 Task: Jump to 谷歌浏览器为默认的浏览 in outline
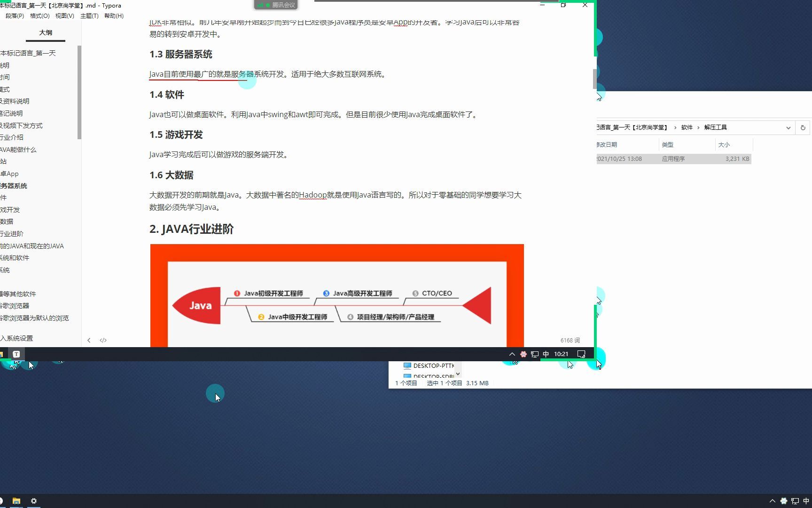(34, 318)
